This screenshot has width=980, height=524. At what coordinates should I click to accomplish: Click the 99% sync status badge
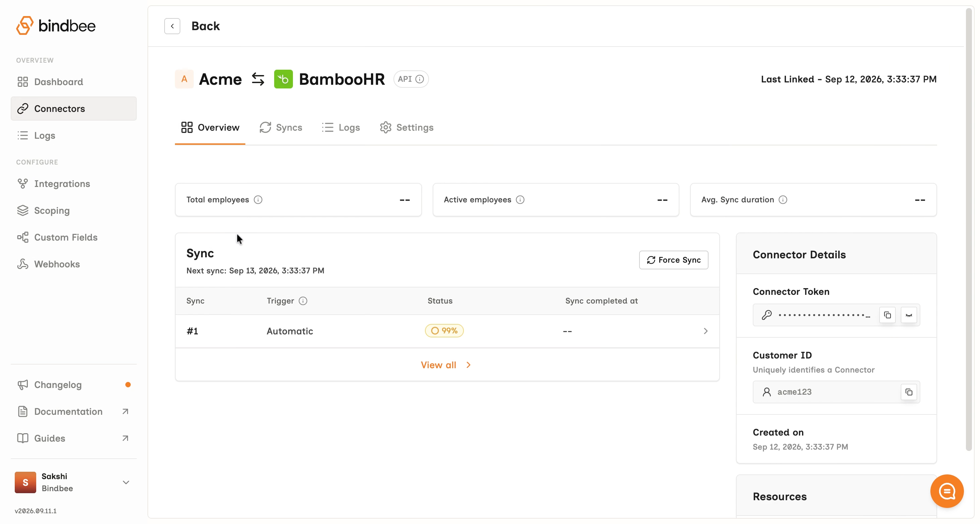(x=444, y=331)
